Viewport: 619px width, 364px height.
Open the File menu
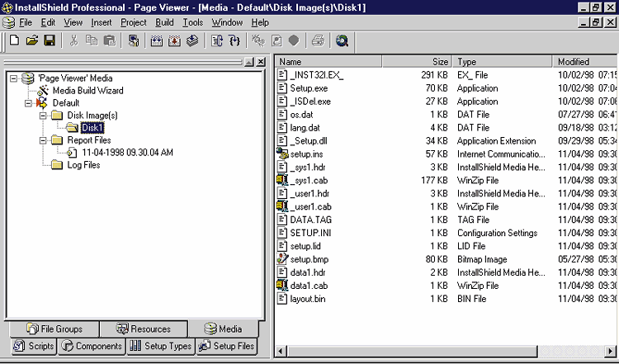pyautogui.click(x=26, y=22)
